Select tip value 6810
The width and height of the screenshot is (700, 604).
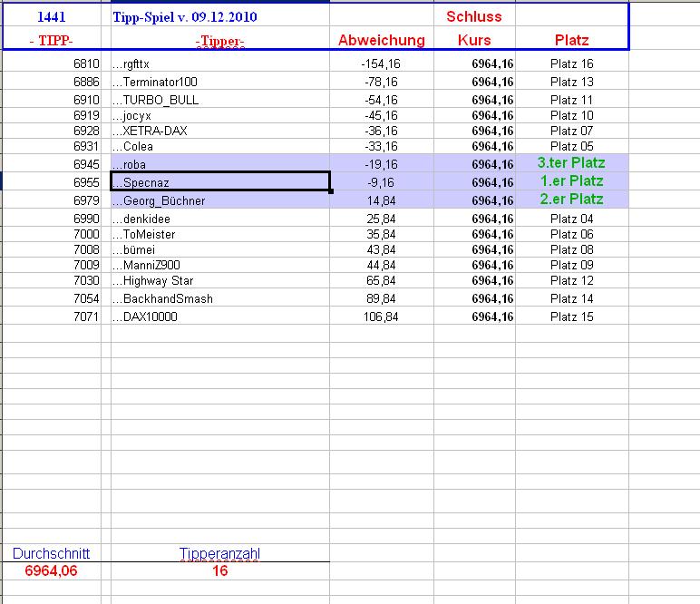[x=87, y=63]
